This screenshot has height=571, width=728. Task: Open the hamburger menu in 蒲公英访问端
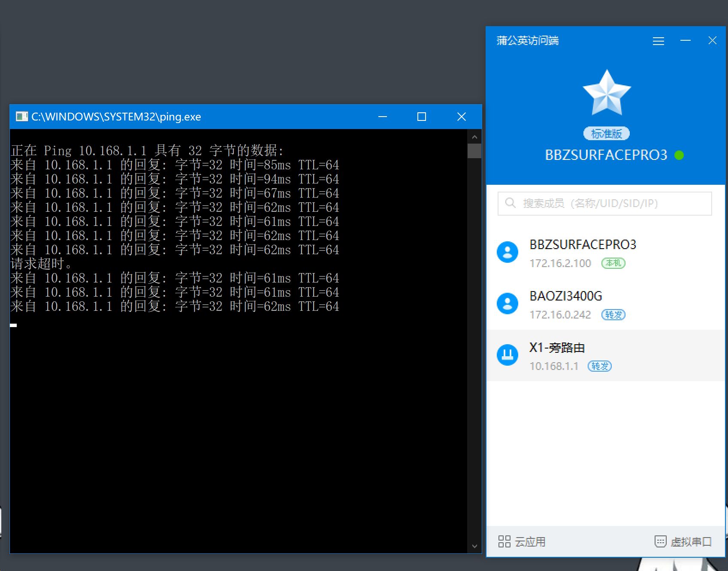coord(658,41)
